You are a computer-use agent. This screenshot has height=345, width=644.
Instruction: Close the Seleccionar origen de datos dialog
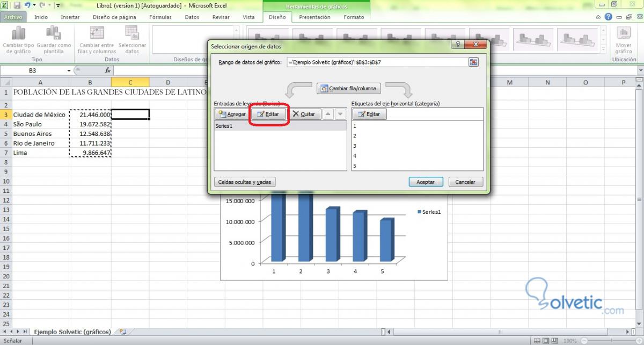click(476, 46)
